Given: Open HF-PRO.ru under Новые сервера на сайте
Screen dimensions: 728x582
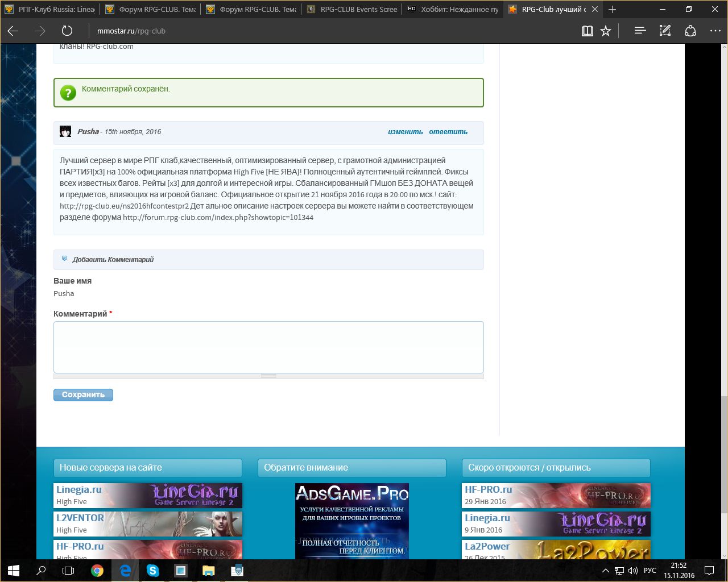Looking at the screenshot, I should coord(148,550).
